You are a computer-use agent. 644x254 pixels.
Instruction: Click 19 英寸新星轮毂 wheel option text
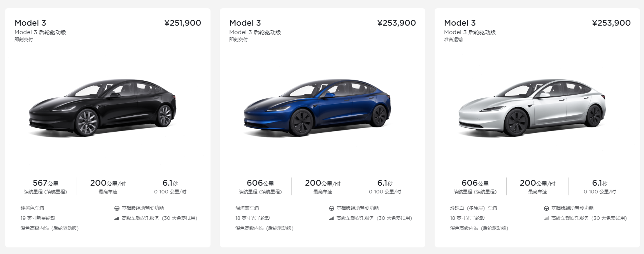pos(38,218)
